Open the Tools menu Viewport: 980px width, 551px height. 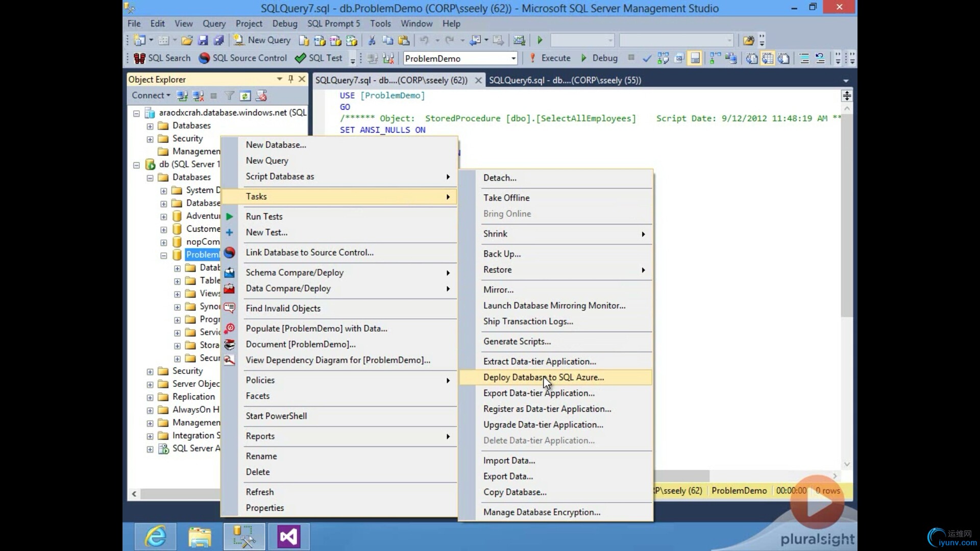click(x=380, y=23)
